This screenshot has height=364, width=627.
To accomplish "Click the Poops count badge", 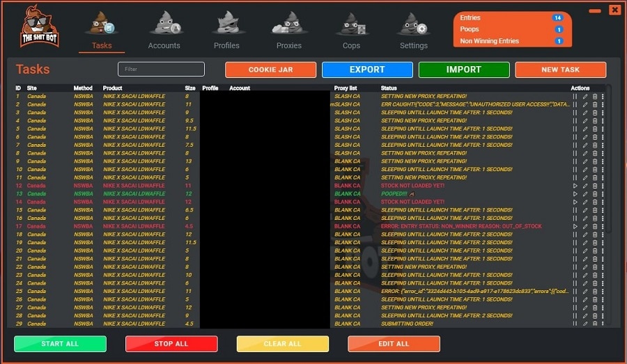I will (x=559, y=29).
